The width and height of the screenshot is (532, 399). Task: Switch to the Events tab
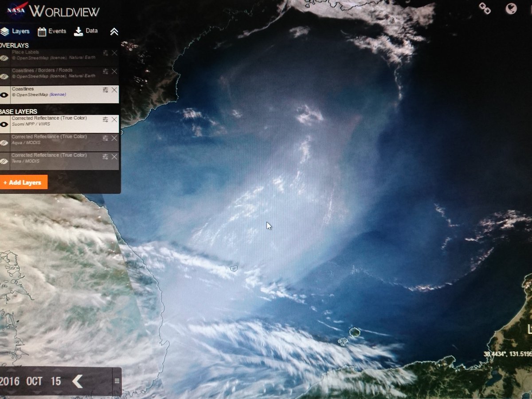click(52, 31)
